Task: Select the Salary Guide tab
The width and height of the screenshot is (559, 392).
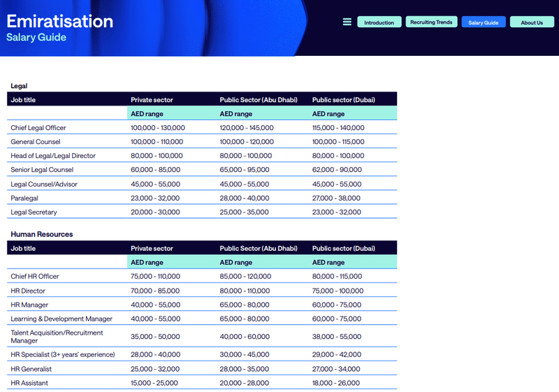Action: tap(483, 22)
